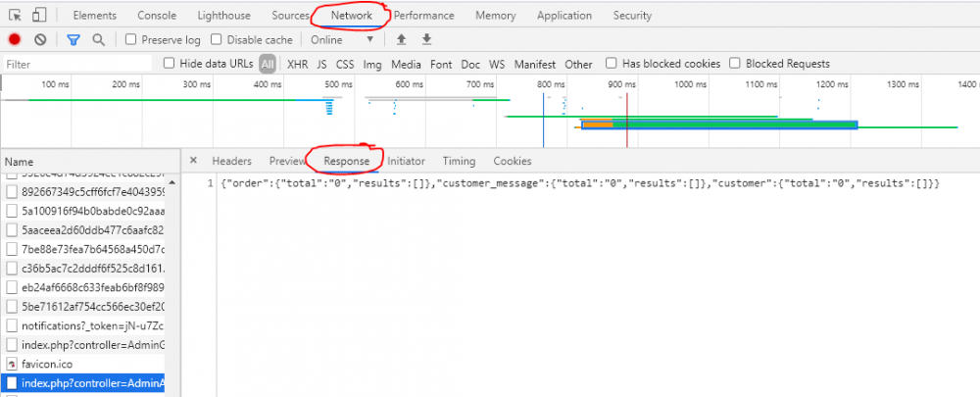
Task: Open the Elements panel tab
Action: (x=95, y=16)
